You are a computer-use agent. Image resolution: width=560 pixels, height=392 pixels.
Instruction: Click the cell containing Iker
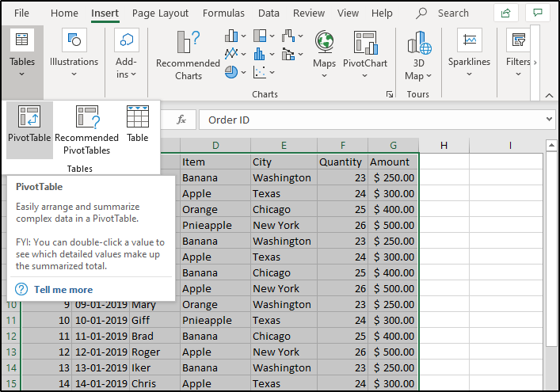point(154,367)
